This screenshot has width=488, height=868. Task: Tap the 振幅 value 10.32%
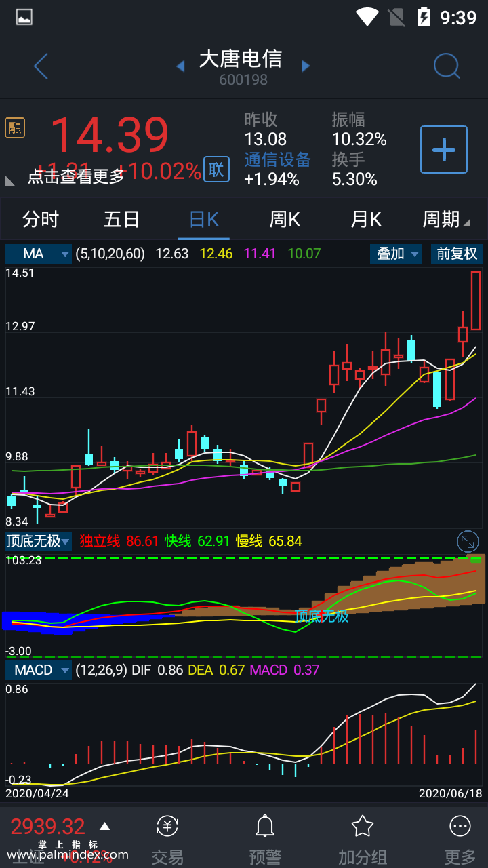tap(359, 139)
